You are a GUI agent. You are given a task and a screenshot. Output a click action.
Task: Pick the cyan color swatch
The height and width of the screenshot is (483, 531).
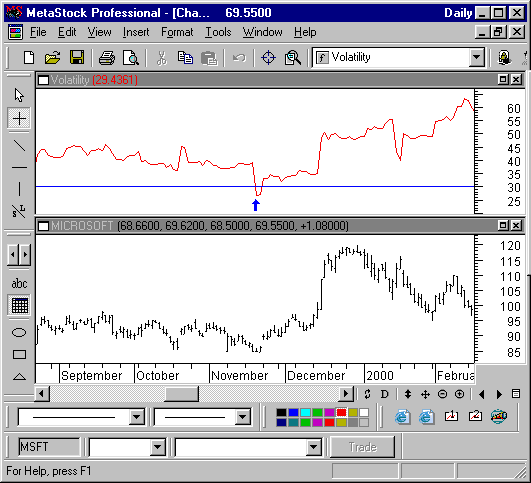pos(305,412)
